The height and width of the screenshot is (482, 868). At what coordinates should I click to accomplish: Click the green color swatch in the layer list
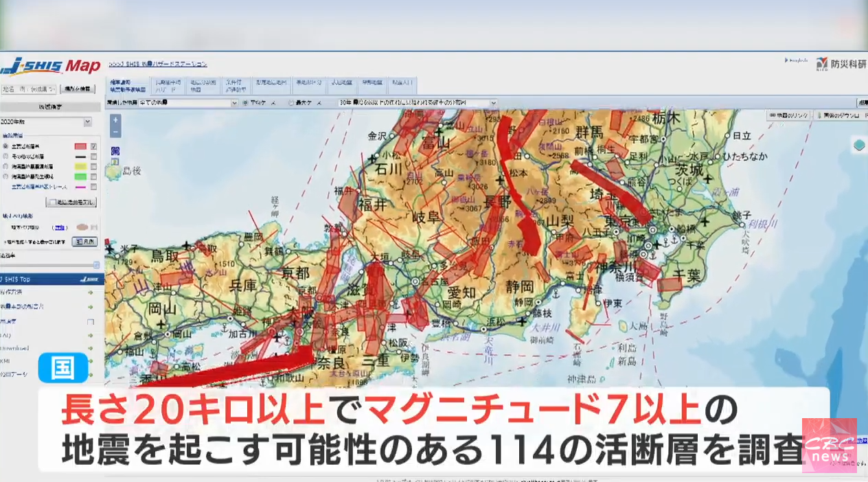click(80, 176)
